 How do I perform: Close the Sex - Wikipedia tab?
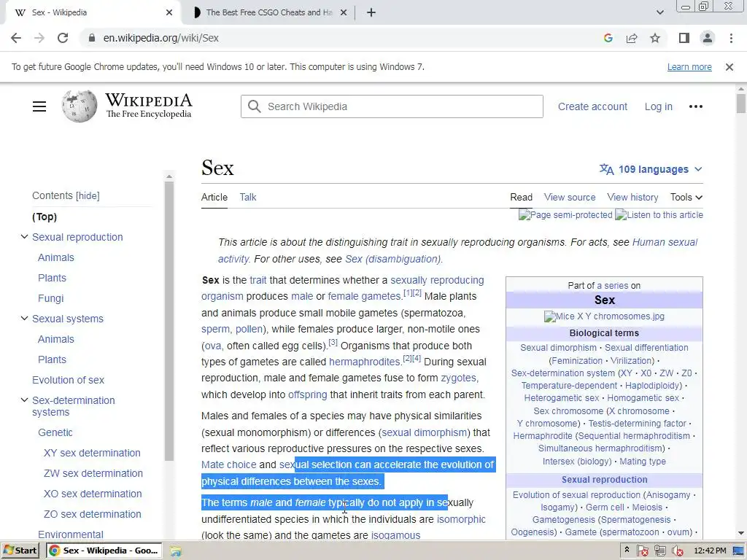(x=169, y=13)
